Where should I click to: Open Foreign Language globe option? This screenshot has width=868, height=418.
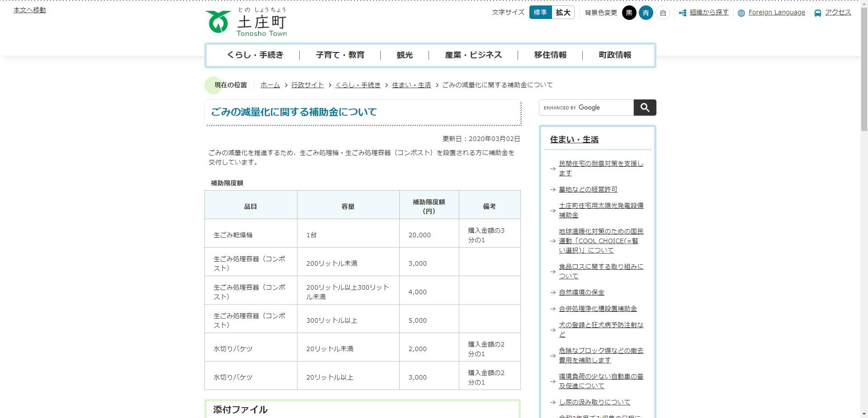tap(776, 12)
